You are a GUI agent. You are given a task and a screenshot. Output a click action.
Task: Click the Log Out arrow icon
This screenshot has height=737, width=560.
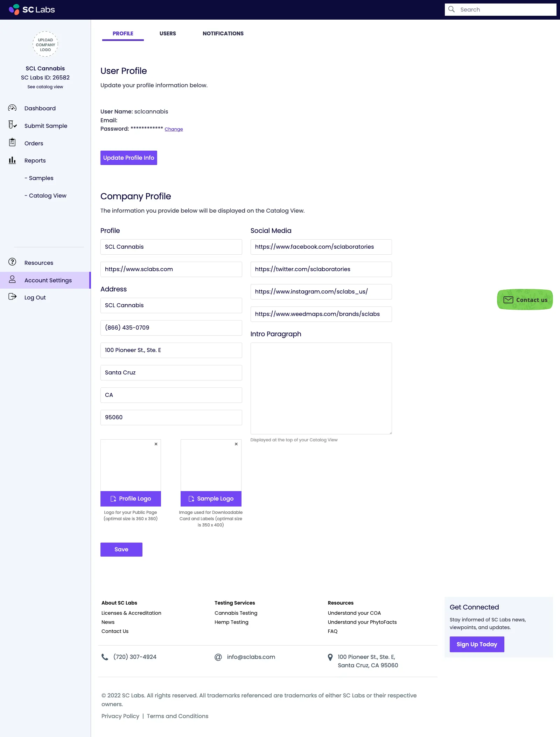point(12,297)
